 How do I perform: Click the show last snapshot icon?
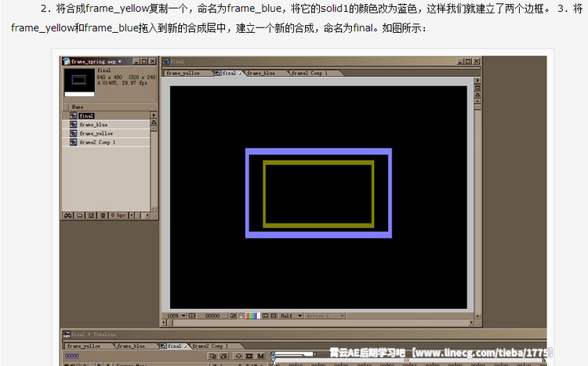point(241,316)
